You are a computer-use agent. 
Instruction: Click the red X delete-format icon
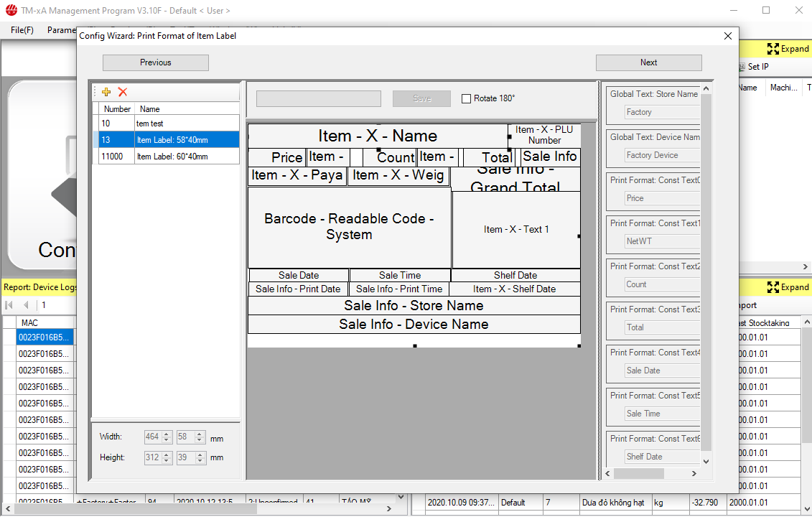(123, 92)
